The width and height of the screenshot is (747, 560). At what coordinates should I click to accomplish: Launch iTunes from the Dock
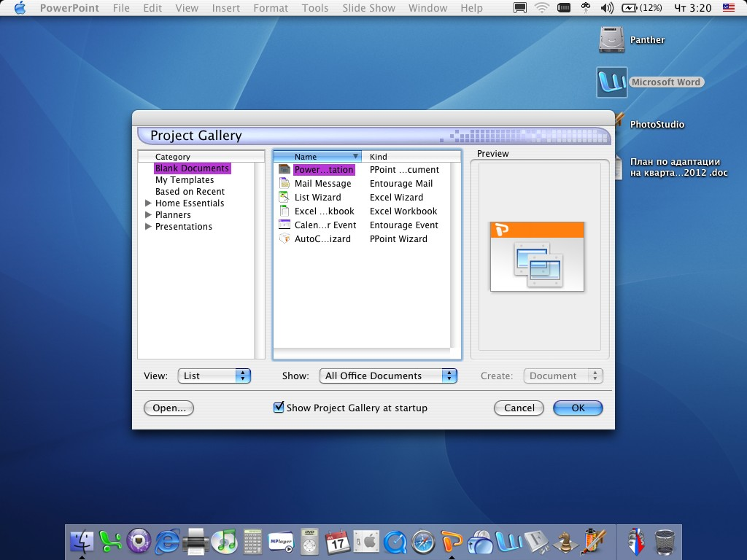click(224, 542)
